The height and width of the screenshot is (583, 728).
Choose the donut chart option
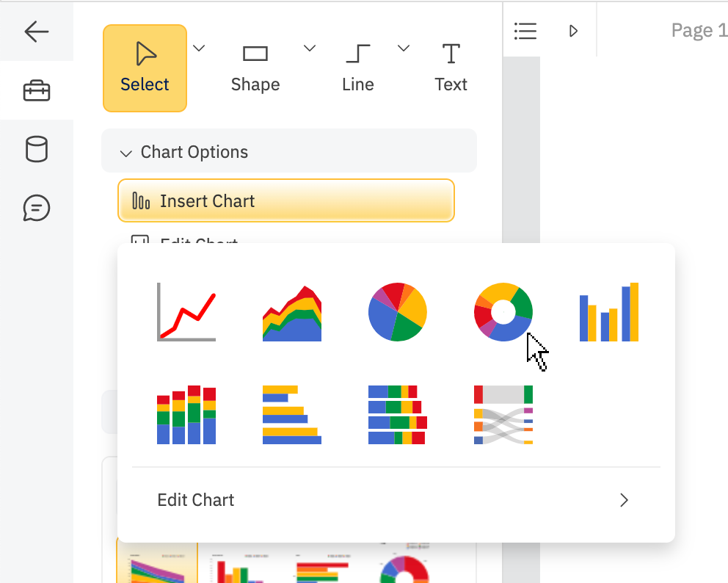coord(503,311)
